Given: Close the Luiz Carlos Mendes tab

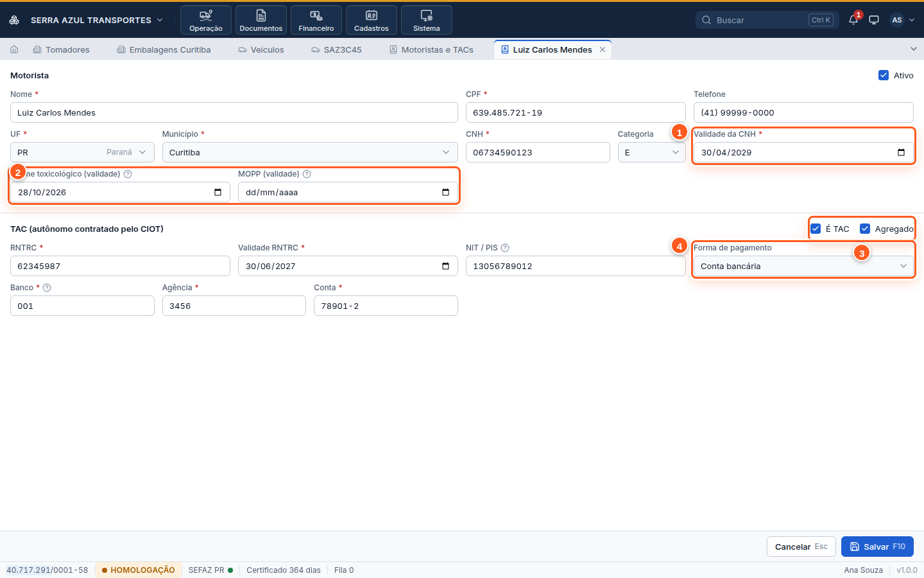Looking at the screenshot, I should [603, 49].
